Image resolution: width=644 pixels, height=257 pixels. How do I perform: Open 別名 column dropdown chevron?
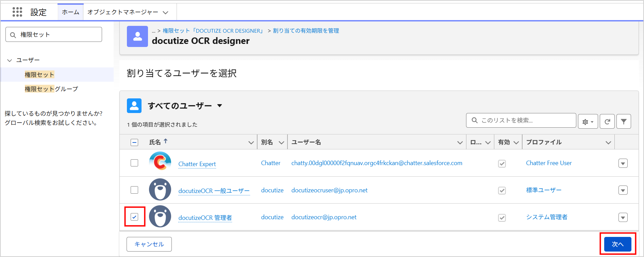coord(281,143)
